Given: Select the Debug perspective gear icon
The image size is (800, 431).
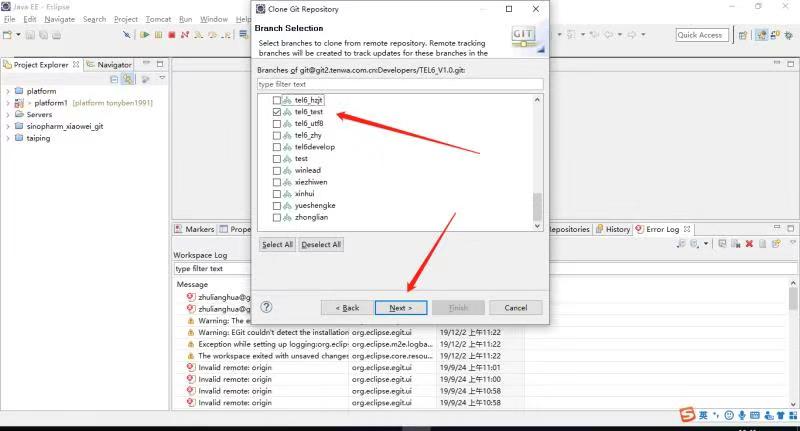Looking at the screenshot, I should pyautogui.click(x=789, y=35).
